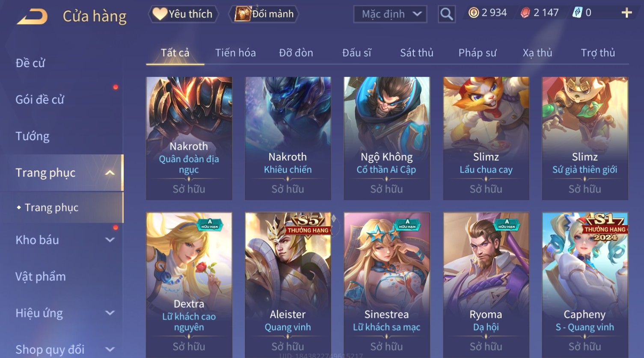
Task: Open the Gói đề cử sidebar item
Action: click(x=40, y=100)
